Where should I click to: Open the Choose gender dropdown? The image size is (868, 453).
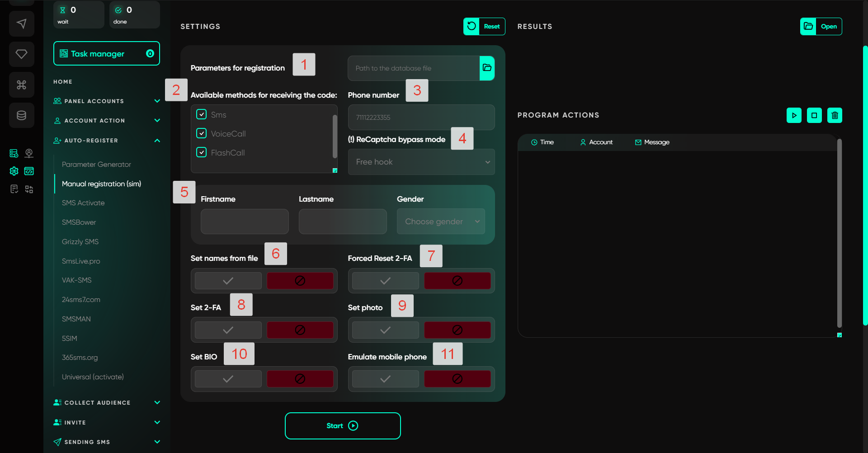[440, 222]
